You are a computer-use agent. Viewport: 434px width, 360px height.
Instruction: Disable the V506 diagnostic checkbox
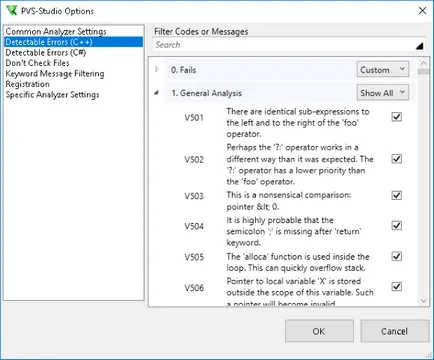[396, 287]
